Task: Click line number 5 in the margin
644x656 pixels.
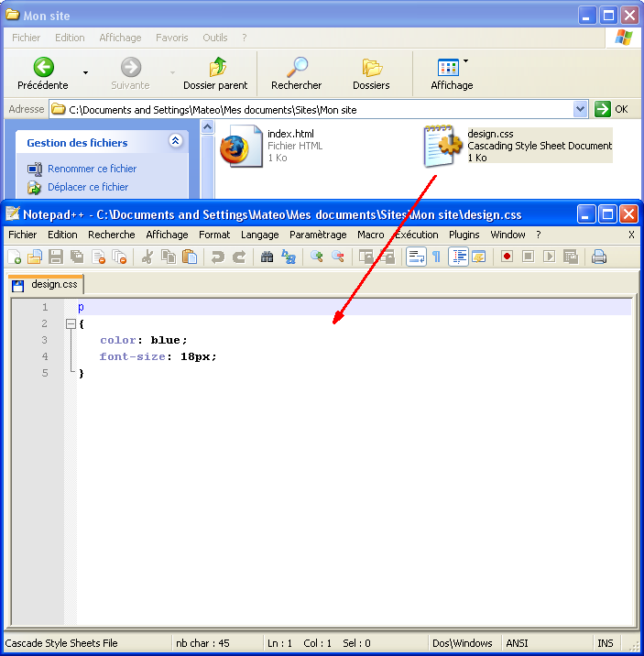Action: coord(45,373)
